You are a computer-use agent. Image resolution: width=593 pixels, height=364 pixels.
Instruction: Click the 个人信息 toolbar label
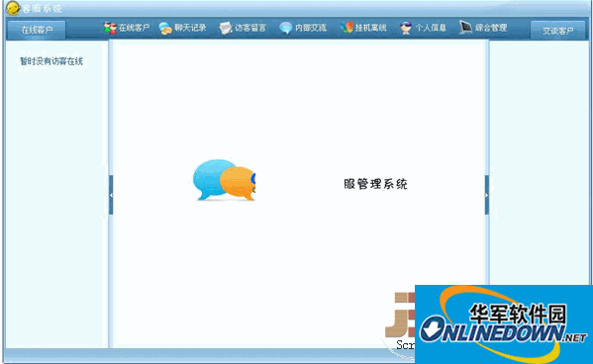(x=431, y=28)
